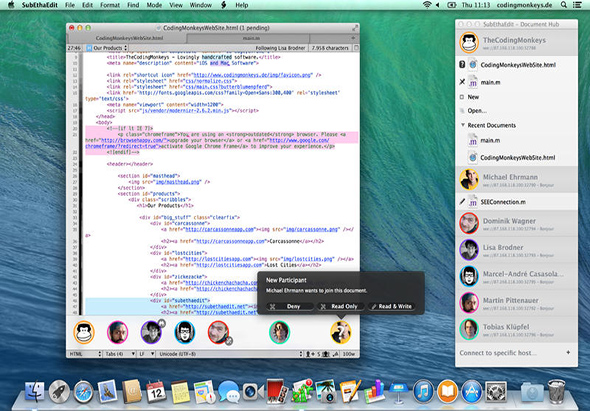
Task: Open the File menu
Action: [x=70, y=5]
